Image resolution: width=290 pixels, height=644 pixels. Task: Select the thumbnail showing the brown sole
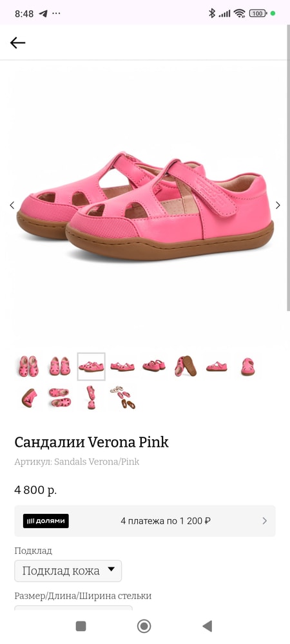[x=185, y=366]
